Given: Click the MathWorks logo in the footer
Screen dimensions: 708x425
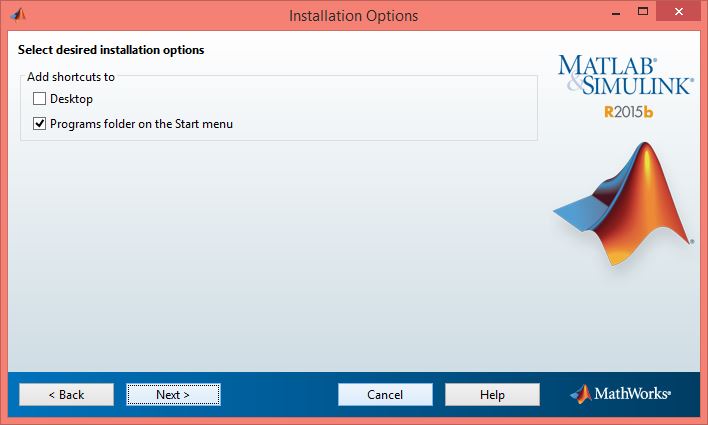Looking at the screenshot, I should 620,394.
